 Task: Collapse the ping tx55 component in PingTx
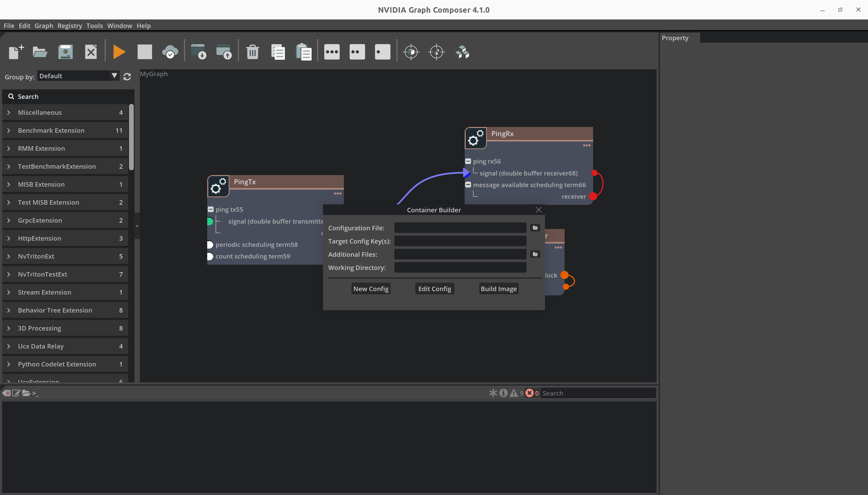pyautogui.click(x=211, y=209)
